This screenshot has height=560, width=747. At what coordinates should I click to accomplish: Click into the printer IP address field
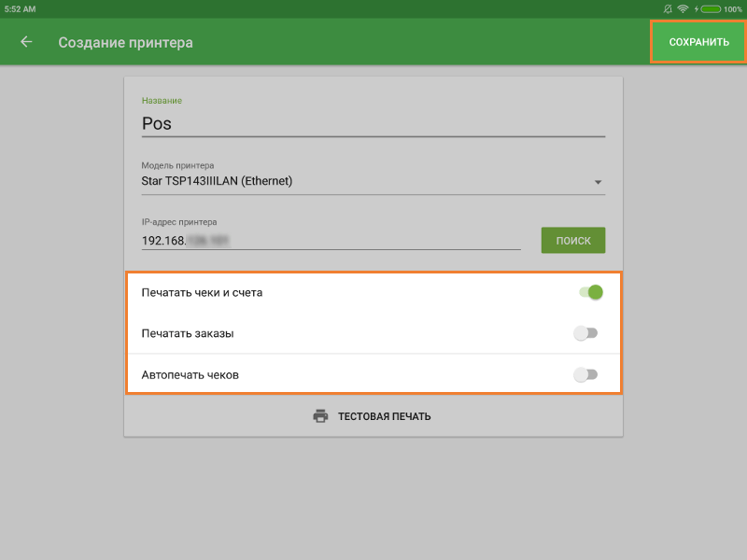point(331,240)
